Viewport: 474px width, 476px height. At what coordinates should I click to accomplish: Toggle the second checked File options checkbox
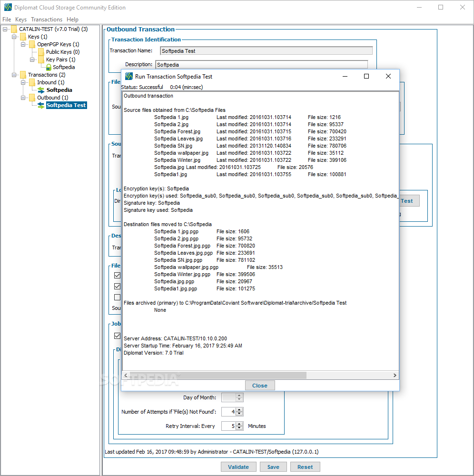(117, 286)
